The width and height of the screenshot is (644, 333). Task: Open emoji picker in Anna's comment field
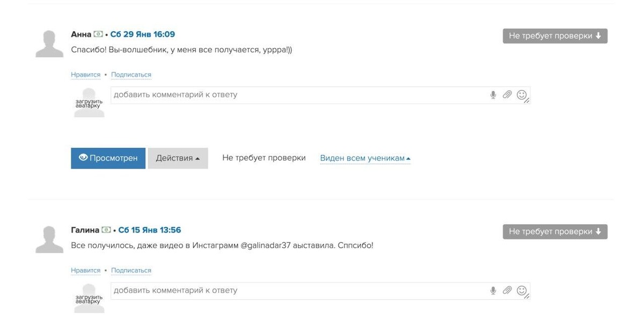(521, 95)
